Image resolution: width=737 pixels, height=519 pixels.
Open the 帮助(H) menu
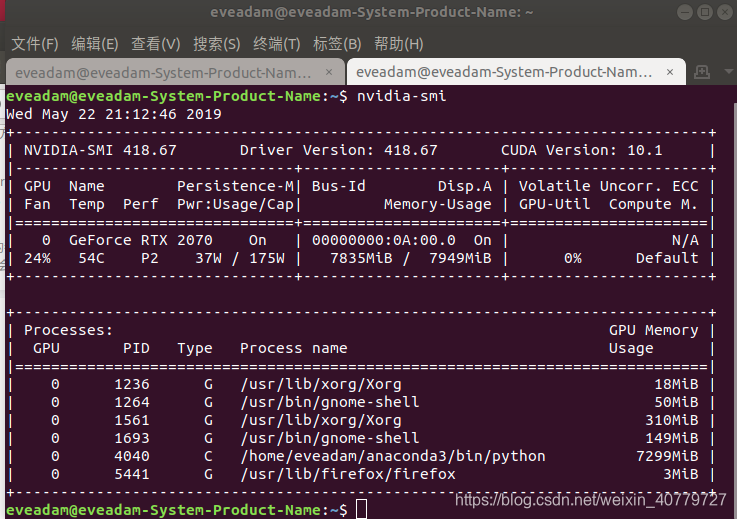tap(399, 44)
